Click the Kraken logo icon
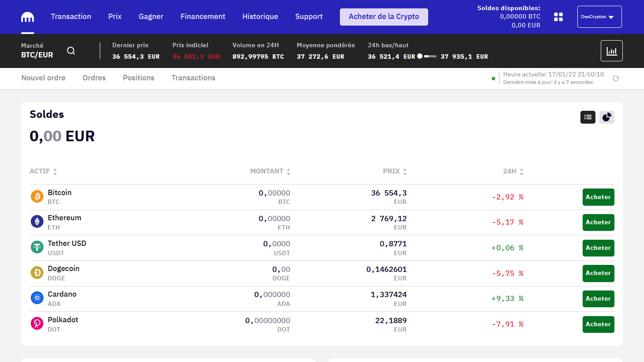The image size is (644, 362). pyautogui.click(x=27, y=17)
